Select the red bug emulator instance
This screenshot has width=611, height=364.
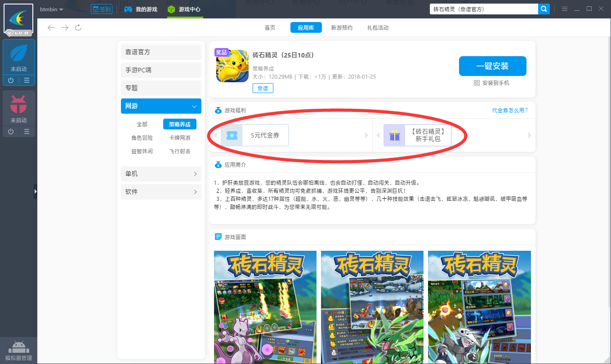[x=18, y=108]
